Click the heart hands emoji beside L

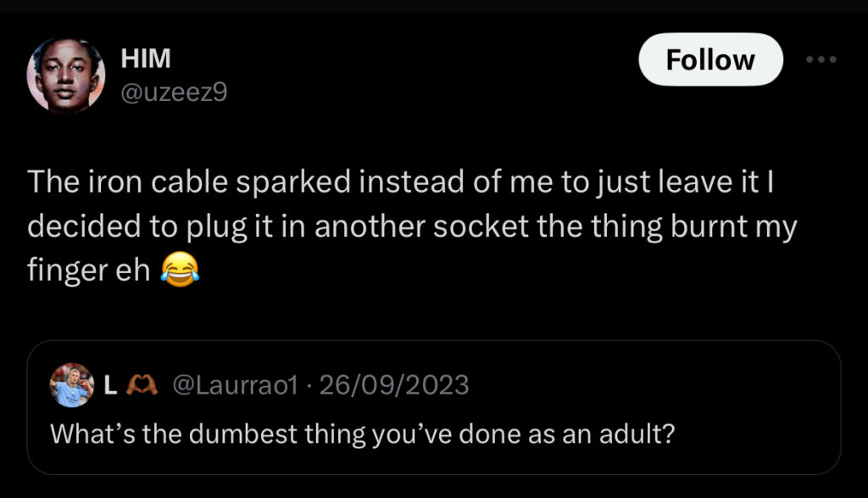tap(137, 386)
